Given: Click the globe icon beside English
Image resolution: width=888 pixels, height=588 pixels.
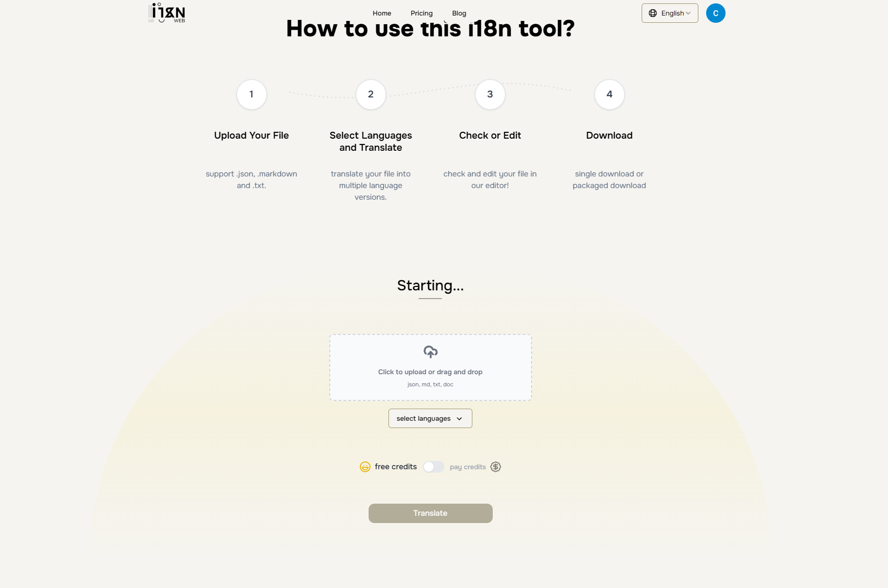Looking at the screenshot, I should [653, 13].
